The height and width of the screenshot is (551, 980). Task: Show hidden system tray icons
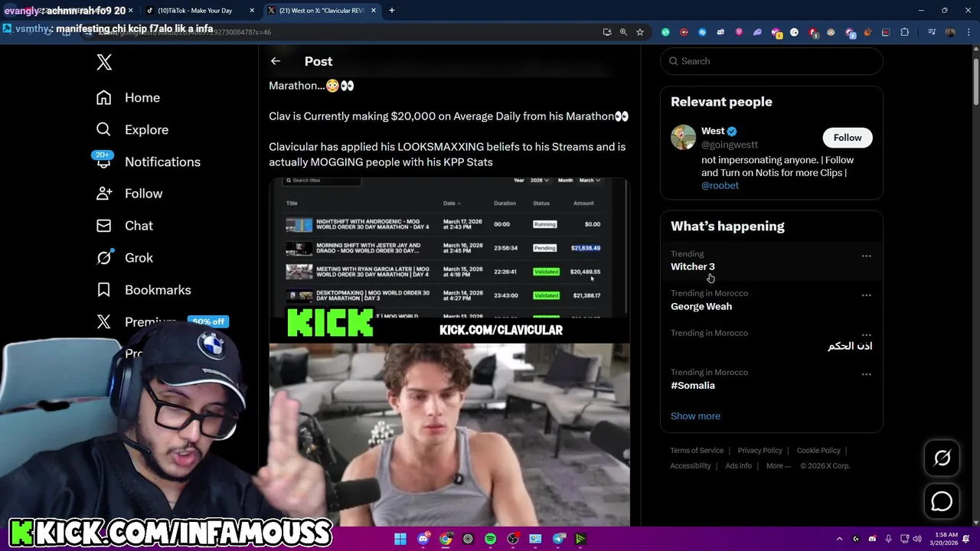point(839,539)
